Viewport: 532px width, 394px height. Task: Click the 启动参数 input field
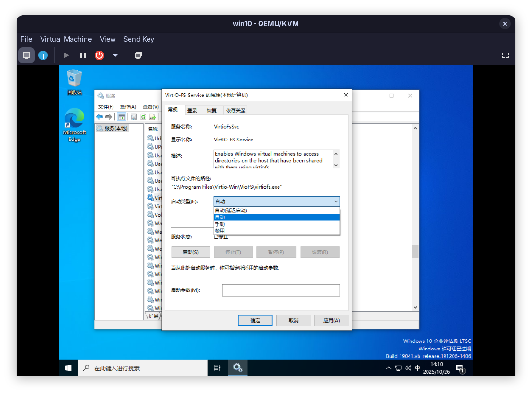[280, 290]
